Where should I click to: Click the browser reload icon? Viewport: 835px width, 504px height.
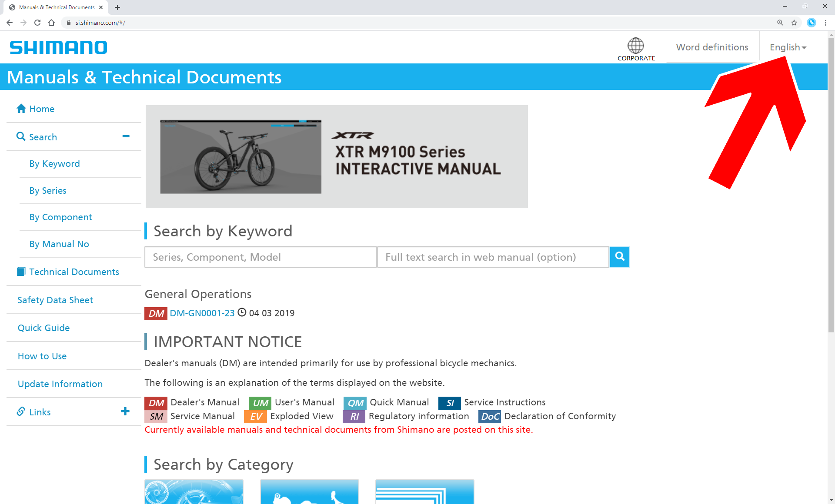37,23
